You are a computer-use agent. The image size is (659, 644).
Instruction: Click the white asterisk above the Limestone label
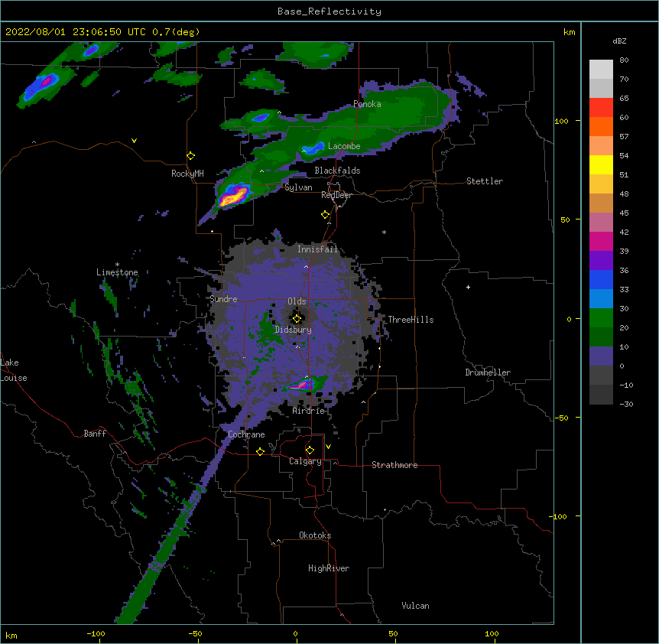(x=117, y=265)
